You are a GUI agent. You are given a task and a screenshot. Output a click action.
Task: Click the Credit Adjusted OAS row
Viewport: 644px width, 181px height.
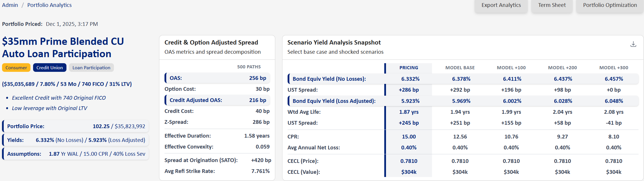[x=217, y=100]
